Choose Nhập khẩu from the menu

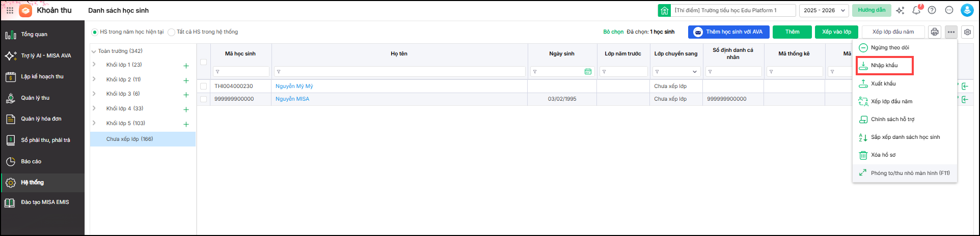coord(884,66)
